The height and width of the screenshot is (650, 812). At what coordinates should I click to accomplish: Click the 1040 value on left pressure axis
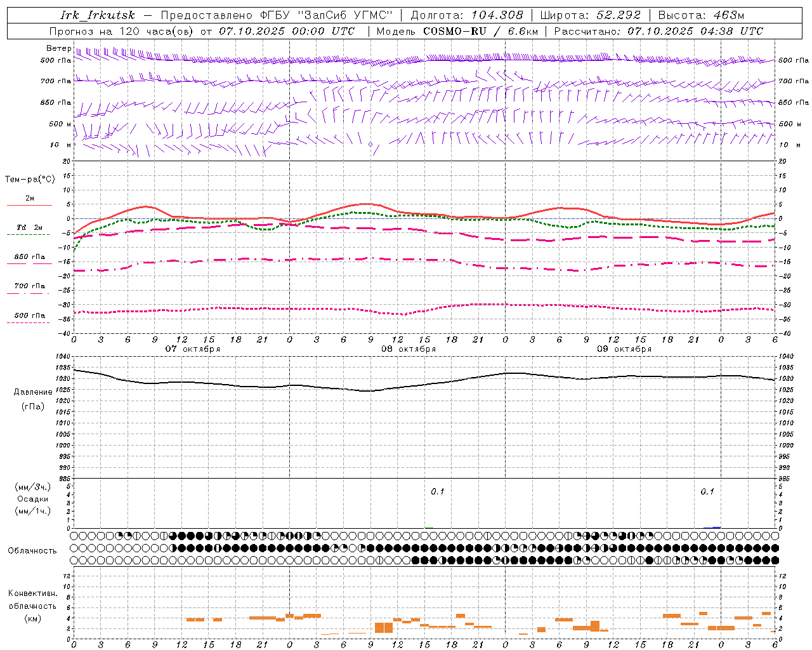pos(63,357)
